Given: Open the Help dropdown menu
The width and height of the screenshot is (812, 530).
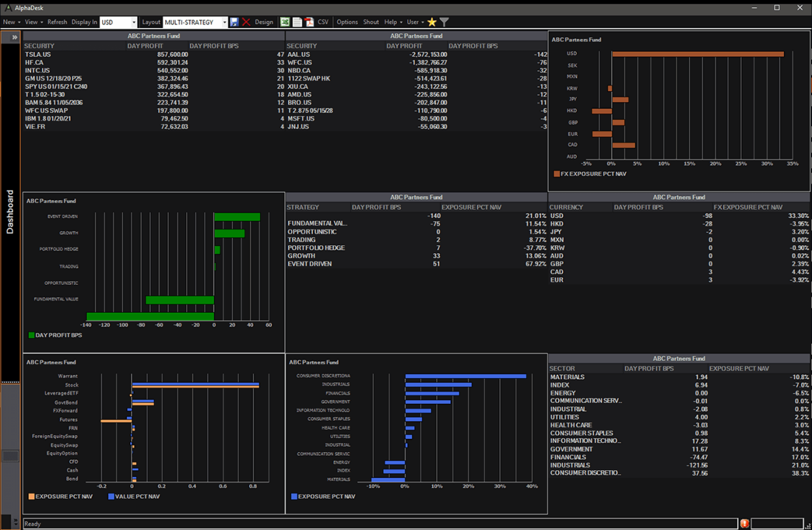Looking at the screenshot, I should click(x=393, y=22).
